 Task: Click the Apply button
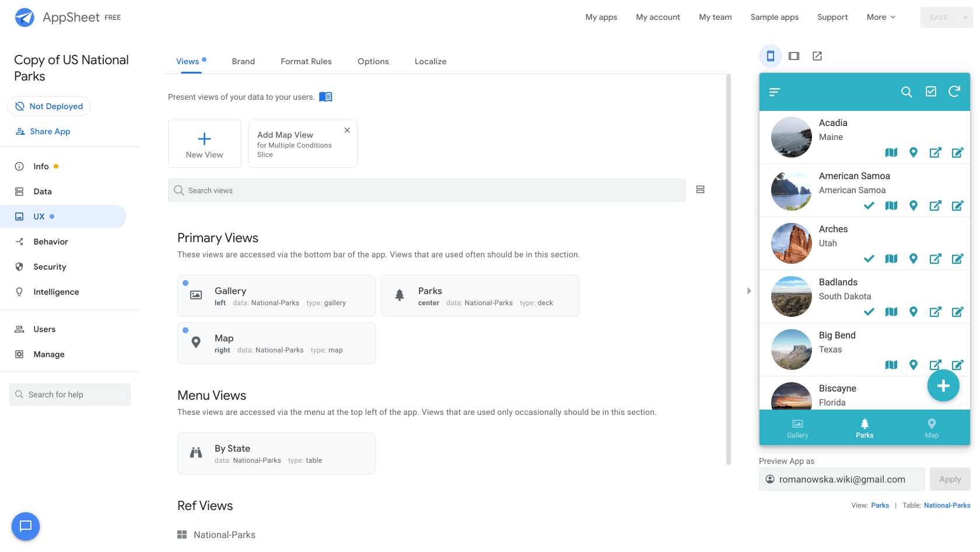pos(950,479)
